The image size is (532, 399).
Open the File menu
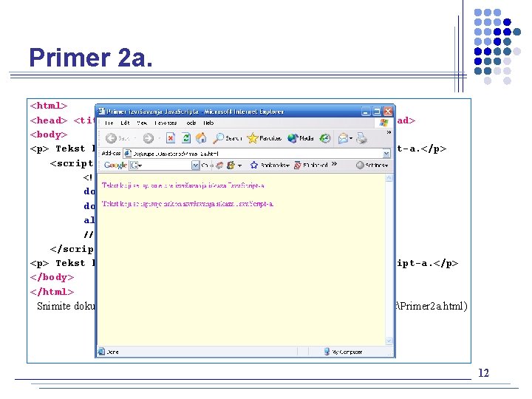[x=109, y=123]
